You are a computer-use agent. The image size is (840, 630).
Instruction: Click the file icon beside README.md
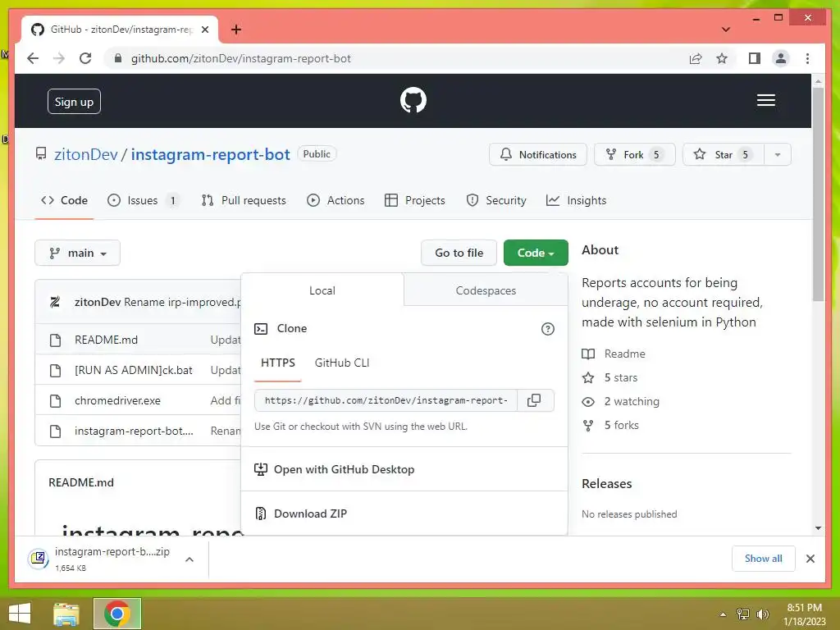pyautogui.click(x=55, y=340)
